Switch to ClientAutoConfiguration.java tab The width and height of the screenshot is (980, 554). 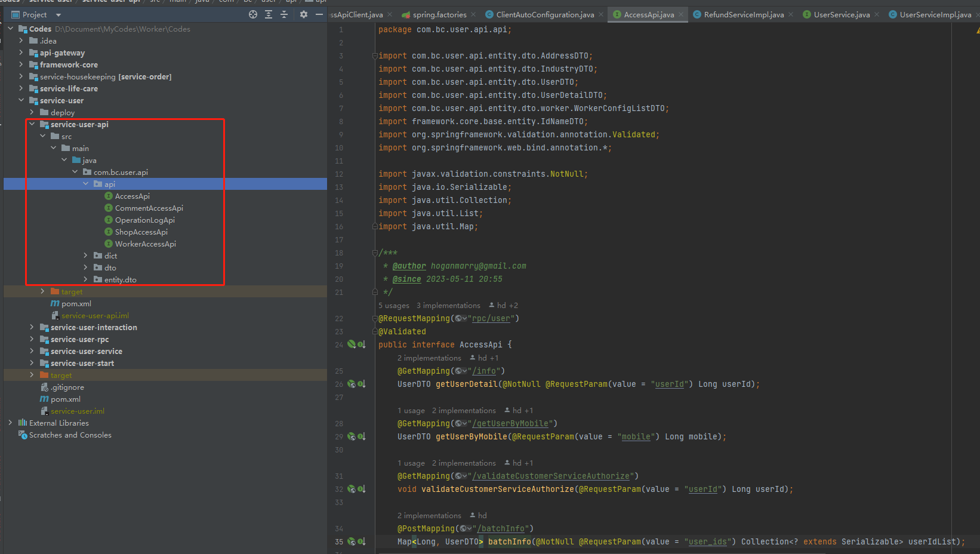545,14
